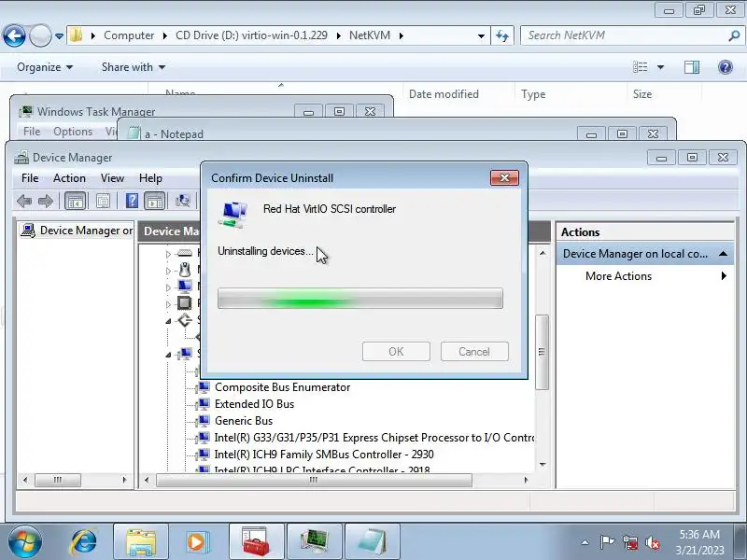
Task: Click the Explorer Forward navigation button
Action: point(40,35)
